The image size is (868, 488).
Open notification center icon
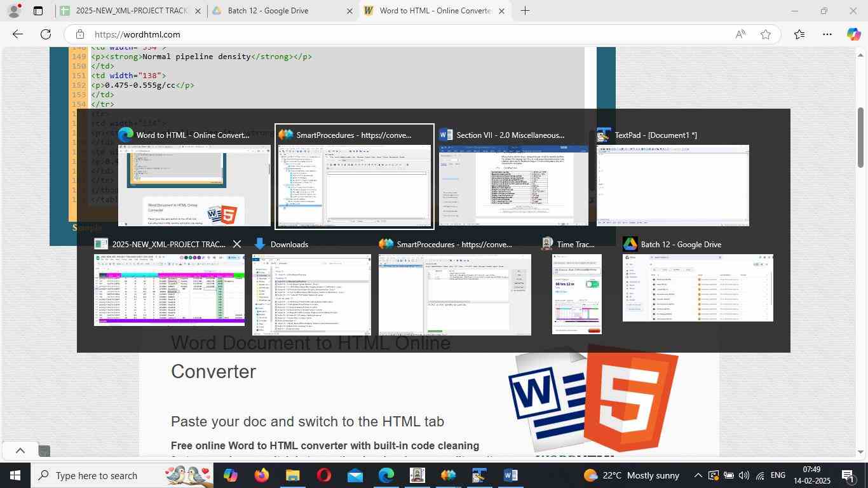pos(848,475)
